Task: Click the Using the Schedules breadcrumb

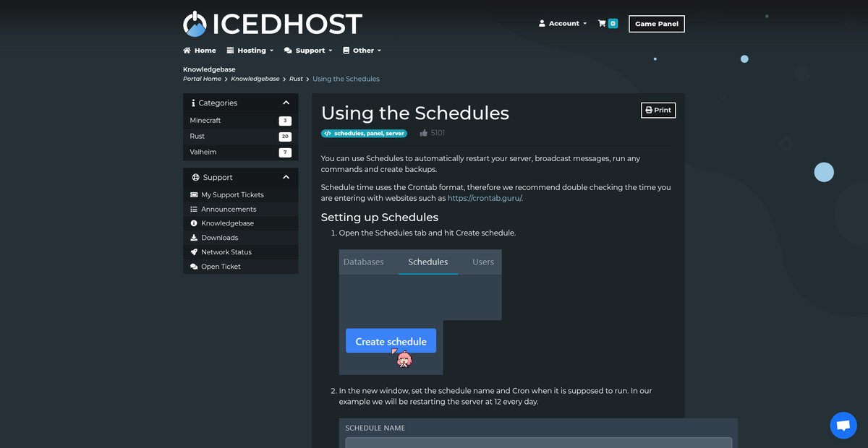Action: point(346,79)
